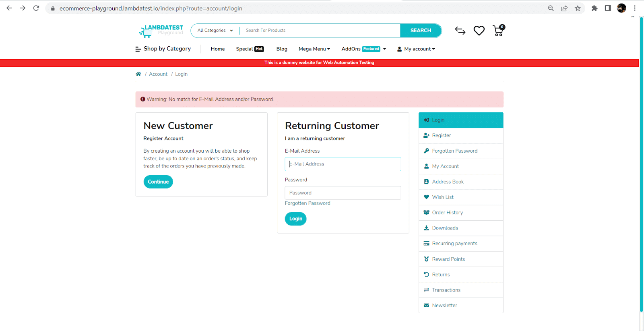Image resolution: width=644 pixels, height=331 pixels.
Task: Open Order History link in sidebar
Action: point(461,212)
